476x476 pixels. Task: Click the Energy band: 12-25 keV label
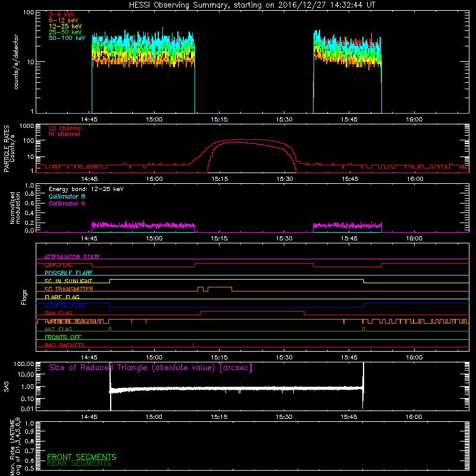86,189
